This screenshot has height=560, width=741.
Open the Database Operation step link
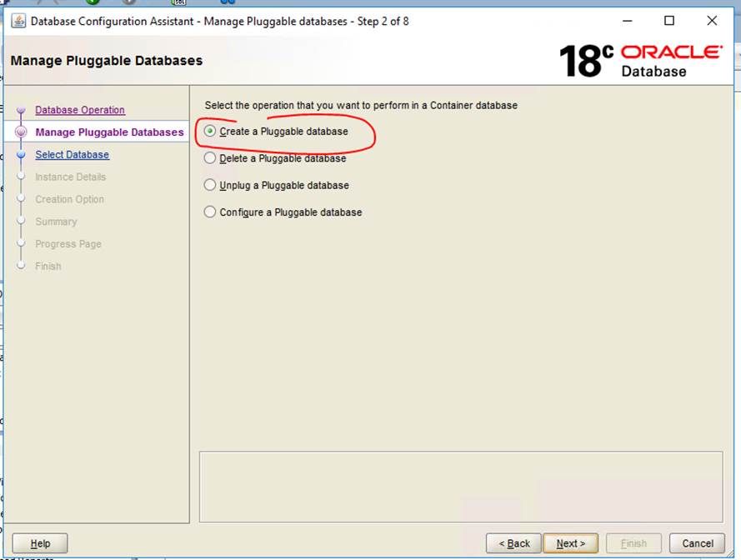click(x=80, y=110)
